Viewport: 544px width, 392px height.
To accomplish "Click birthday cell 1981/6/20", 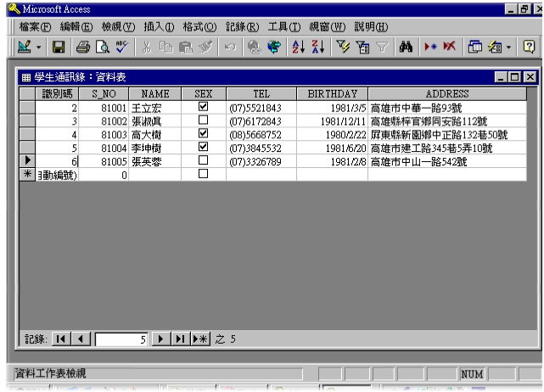I will (x=333, y=148).
